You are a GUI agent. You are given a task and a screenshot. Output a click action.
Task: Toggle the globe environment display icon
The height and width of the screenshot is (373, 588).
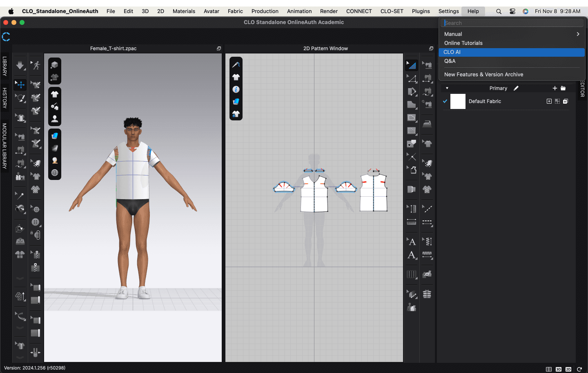(x=55, y=173)
